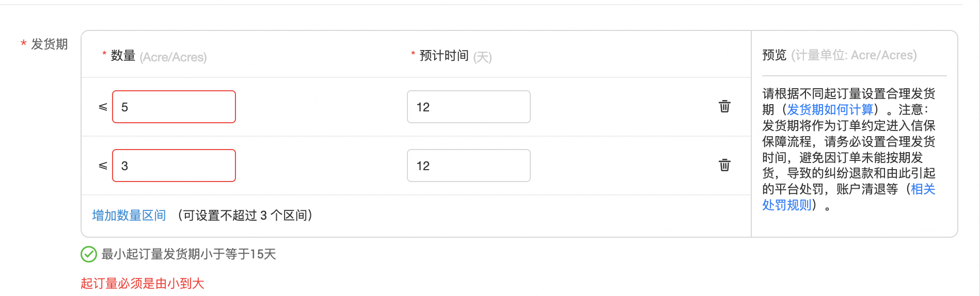Click the 最小起订量发货期小于等于15天 rule text

(188, 254)
